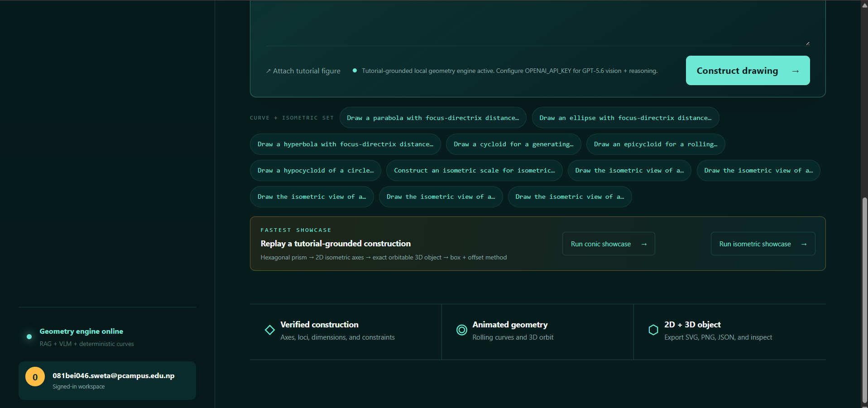Click the circular Animated geometry icon
This screenshot has height=408, width=868.
point(462,330)
